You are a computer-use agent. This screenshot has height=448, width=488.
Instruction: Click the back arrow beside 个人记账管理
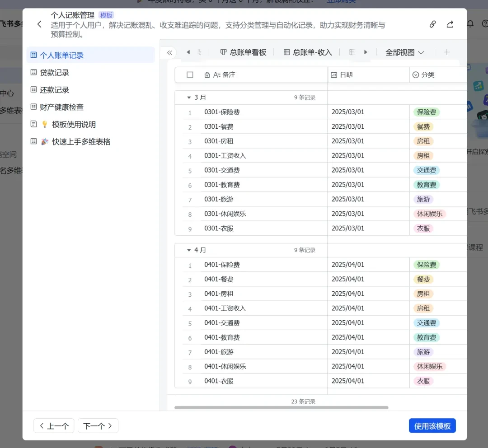(39, 24)
